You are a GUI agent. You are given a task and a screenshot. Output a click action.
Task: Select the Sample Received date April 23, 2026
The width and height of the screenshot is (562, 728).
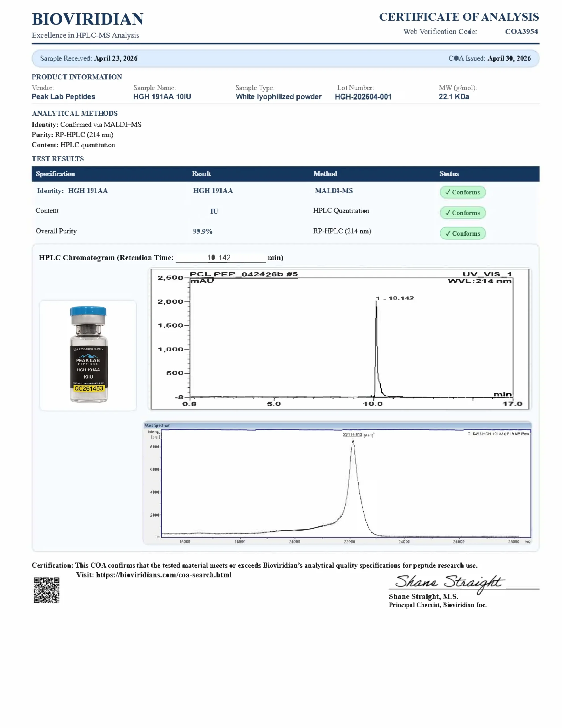coord(116,58)
